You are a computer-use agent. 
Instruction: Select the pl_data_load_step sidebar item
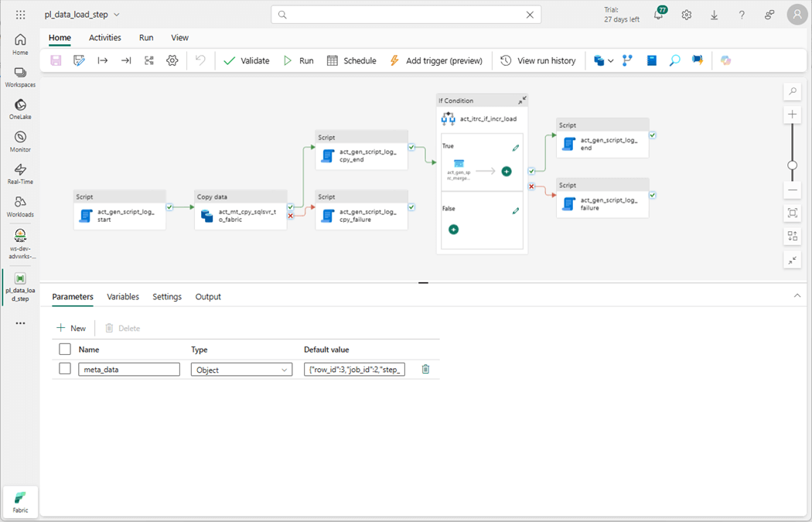click(x=20, y=287)
